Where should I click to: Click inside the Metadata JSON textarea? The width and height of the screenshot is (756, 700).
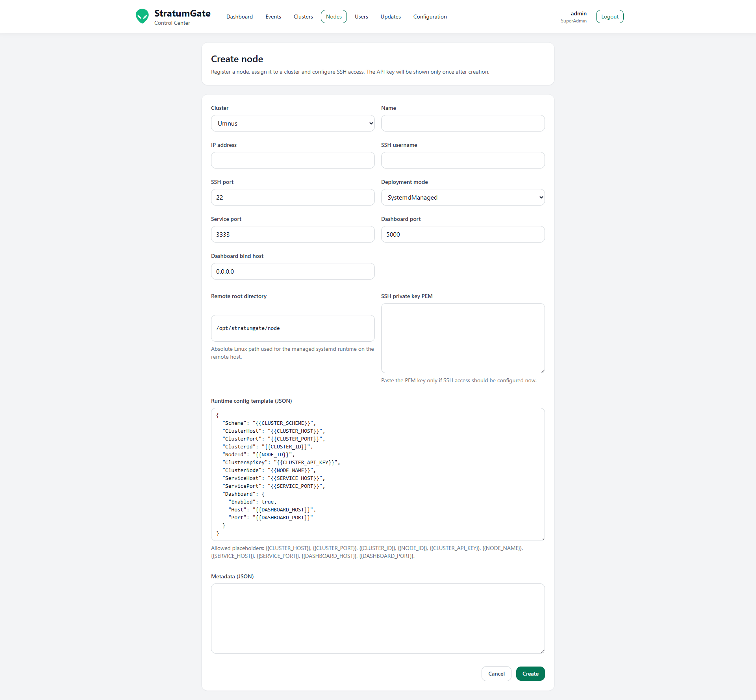(378, 618)
